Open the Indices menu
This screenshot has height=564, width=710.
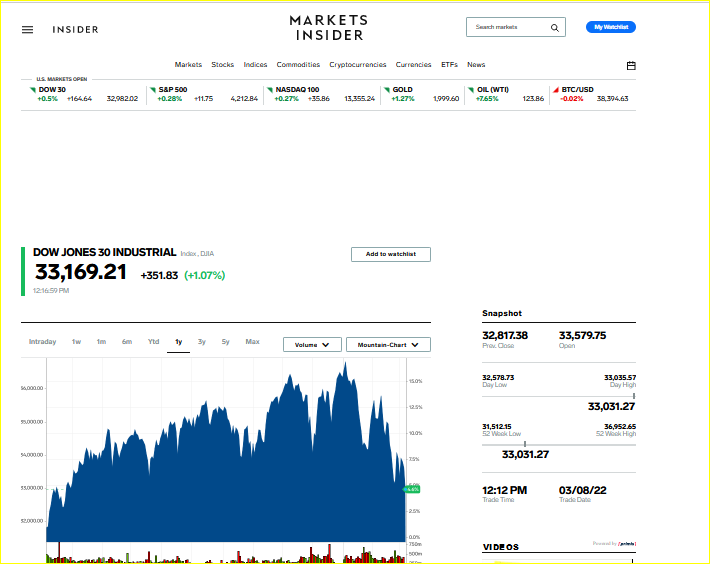pyautogui.click(x=255, y=65)
